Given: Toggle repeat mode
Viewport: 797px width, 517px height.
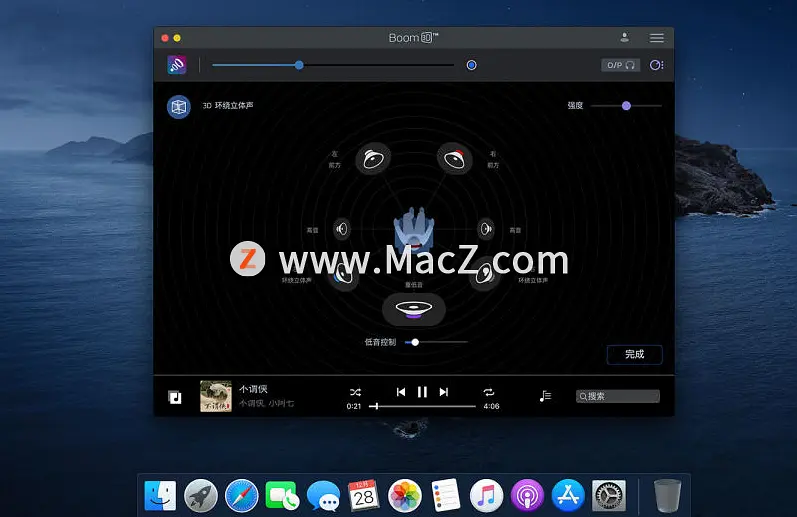Looking at the screenshot, I should point(488,392).
